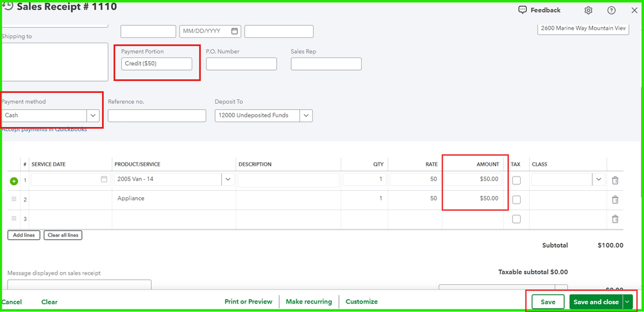Open the calendar icon in the MM/DD/YYYY field

coord(234,31)
